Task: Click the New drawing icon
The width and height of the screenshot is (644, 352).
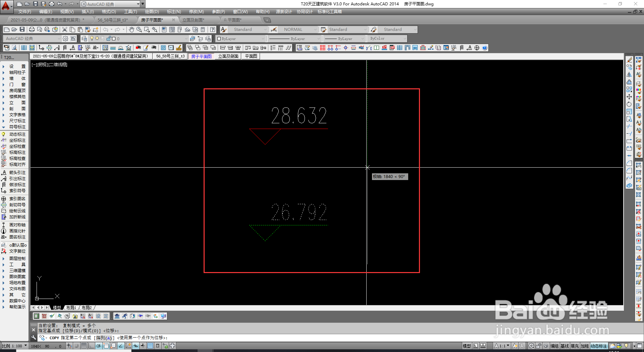Action: click(x=6, y=30)
